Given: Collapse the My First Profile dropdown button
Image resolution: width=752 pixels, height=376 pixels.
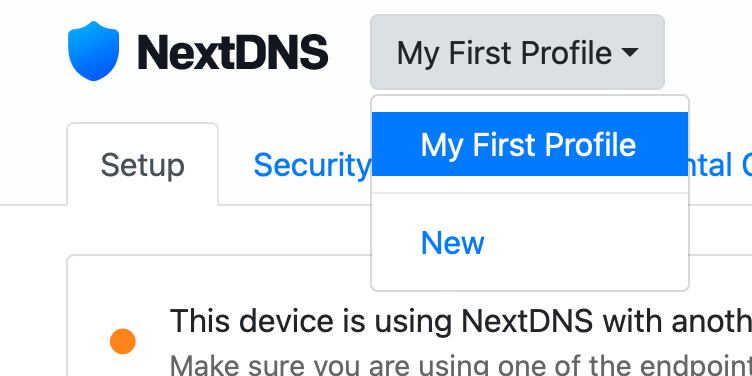Looking at the screenshot, I should click(x=517, y=52).
